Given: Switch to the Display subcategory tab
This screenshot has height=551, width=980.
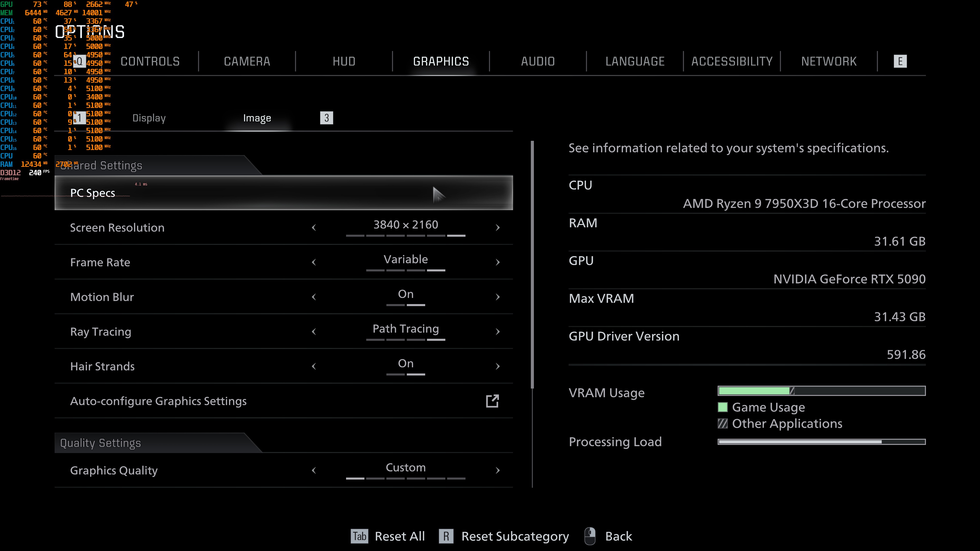Looking at the screenshot, I should pyautogui.click(x=149, y=118).
